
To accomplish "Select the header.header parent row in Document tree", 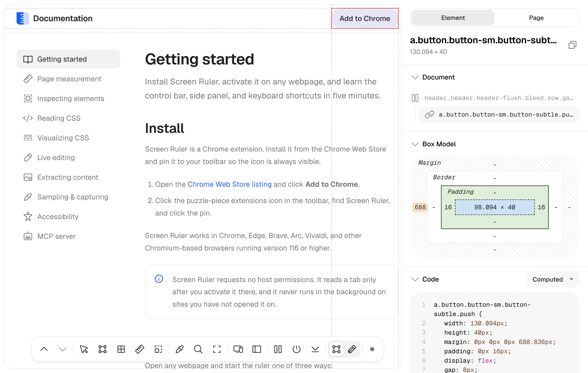I will point(495,98).
